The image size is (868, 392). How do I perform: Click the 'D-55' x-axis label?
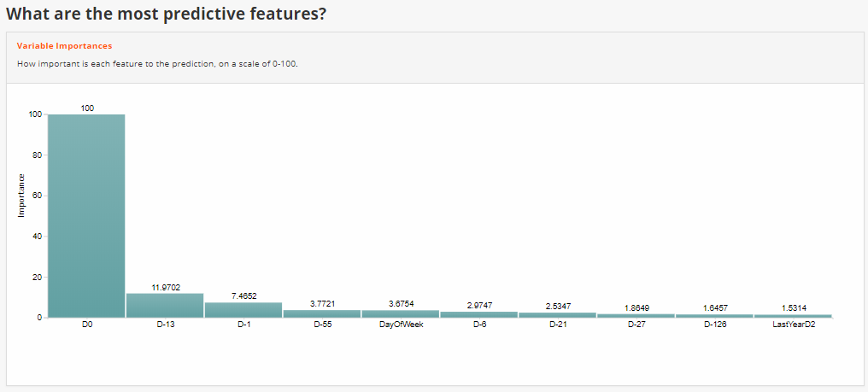point(322,325)
